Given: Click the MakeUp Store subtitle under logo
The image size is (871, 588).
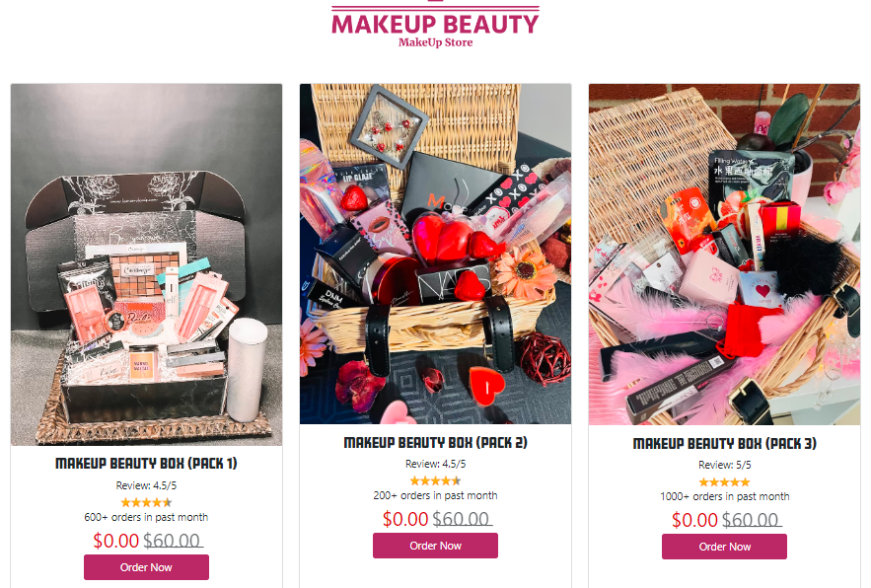Looking at the screenshot, I should [x=435, y=42].
